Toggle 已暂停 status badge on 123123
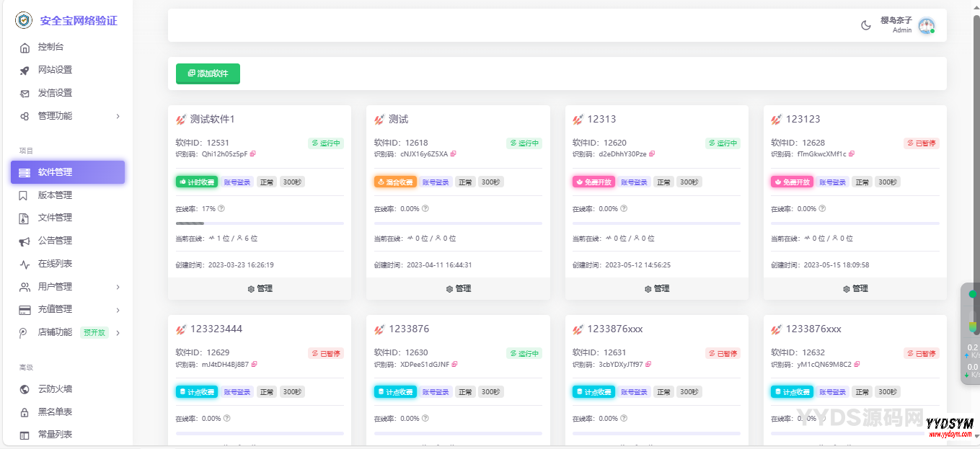Viewport: 980px width, 449px height. tap(922, 143)
